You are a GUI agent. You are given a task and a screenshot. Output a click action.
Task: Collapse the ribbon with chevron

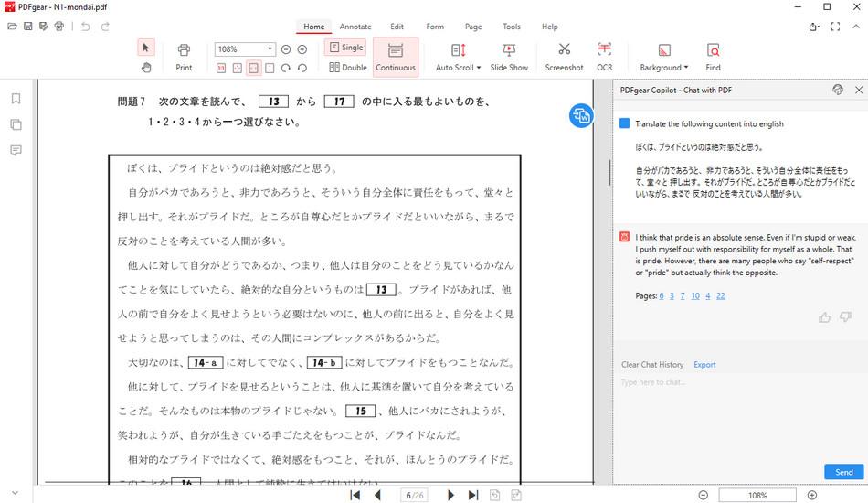(x=856, y=26)
